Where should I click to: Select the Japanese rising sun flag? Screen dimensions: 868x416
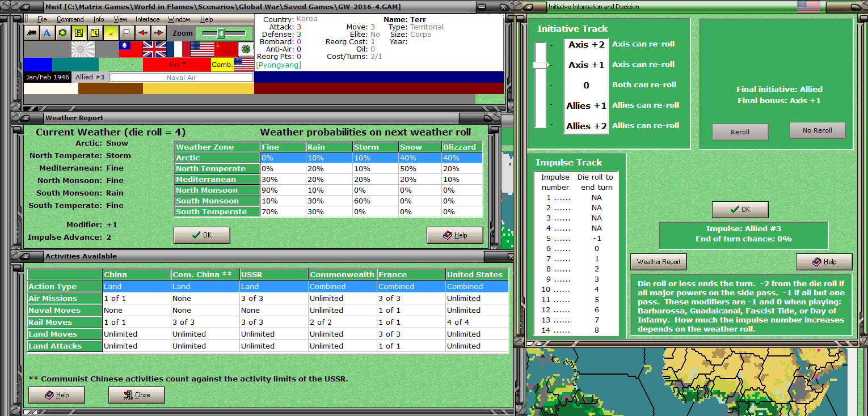[83, 49]
